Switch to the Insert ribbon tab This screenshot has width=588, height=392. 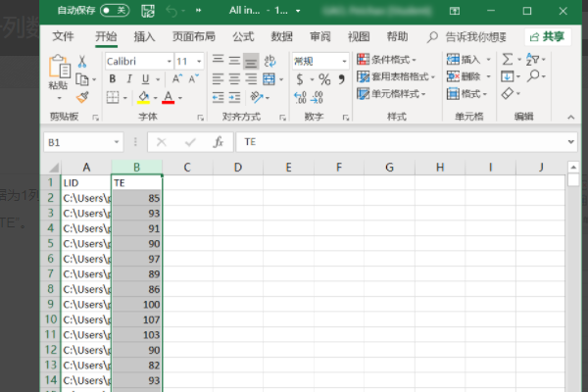[144, 36]
